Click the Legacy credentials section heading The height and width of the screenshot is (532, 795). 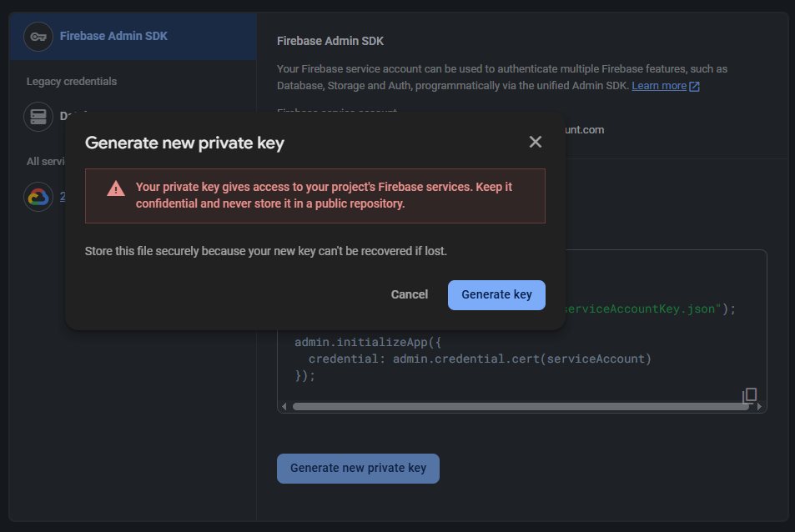pos(72,82)
